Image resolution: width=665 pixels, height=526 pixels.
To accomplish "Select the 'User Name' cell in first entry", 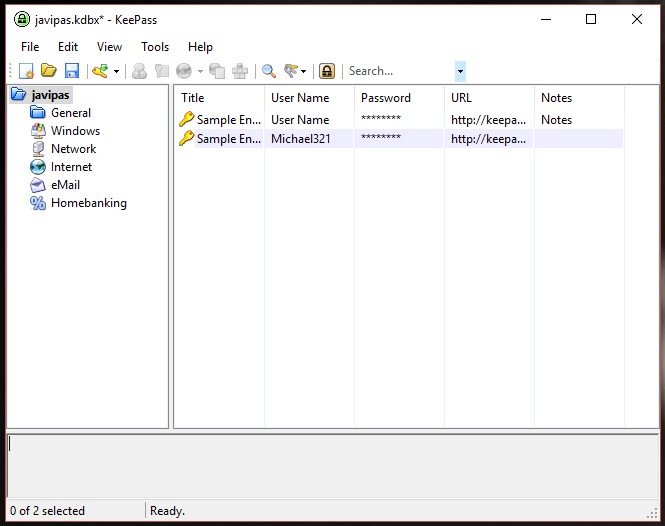I will click(x=309, y=120).
